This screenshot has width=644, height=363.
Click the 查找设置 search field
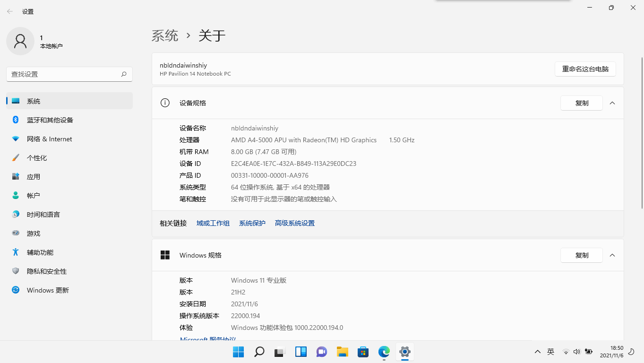pyautogui.click(x=69, y=74)
